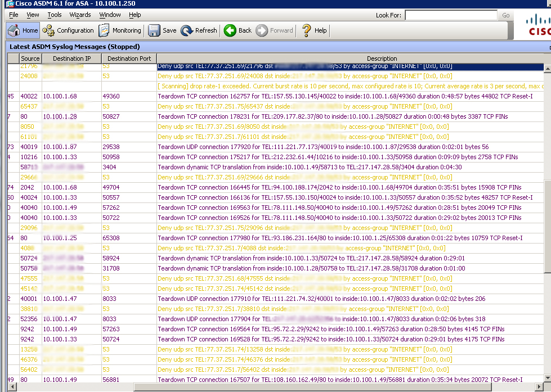Screen dimensions: 551x392
Task: Click the horizontal scrollbar right arrow
Action: point(539,387)
